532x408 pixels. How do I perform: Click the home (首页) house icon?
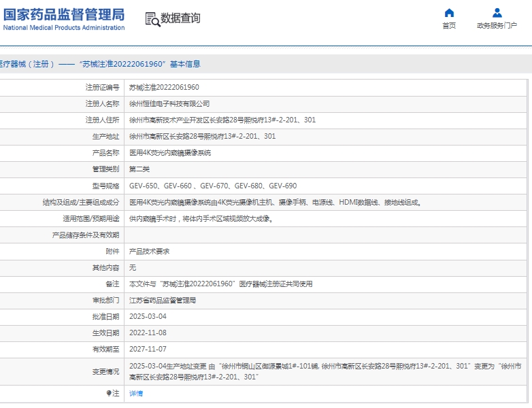(449, 13)
